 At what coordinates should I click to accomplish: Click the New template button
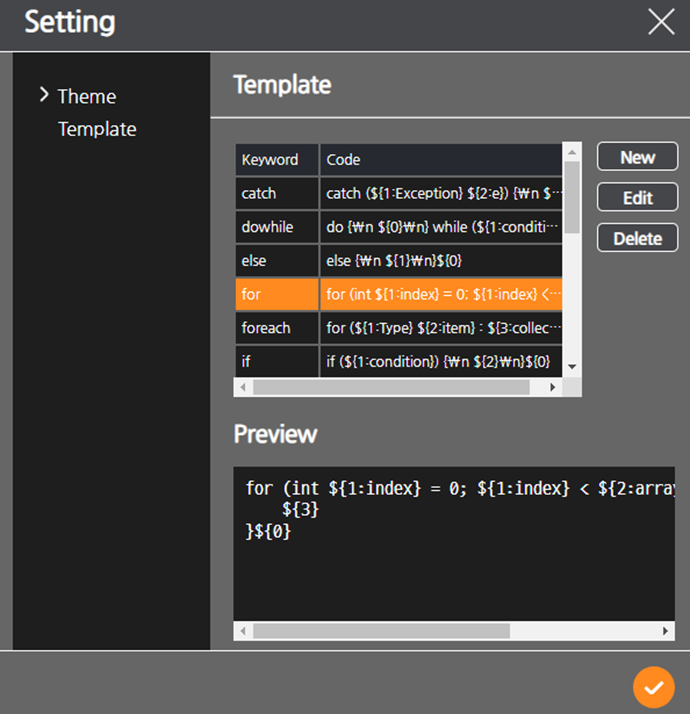[637, 157]
